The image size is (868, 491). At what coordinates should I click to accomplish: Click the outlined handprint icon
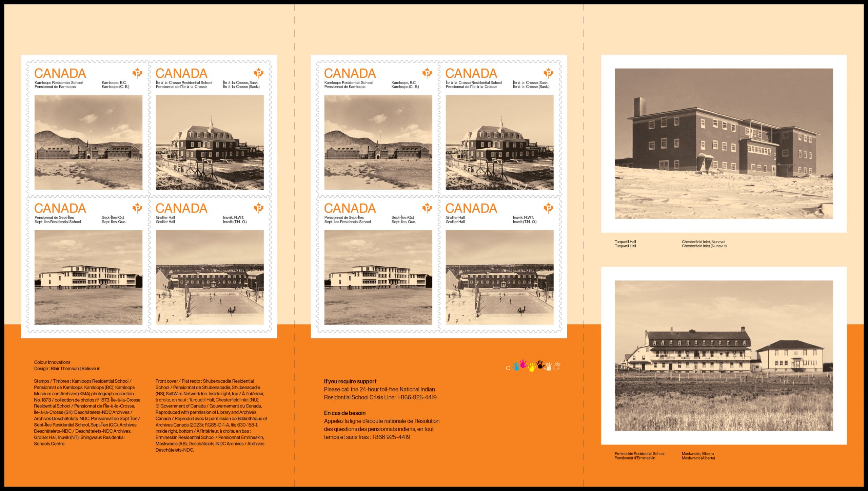557,366
